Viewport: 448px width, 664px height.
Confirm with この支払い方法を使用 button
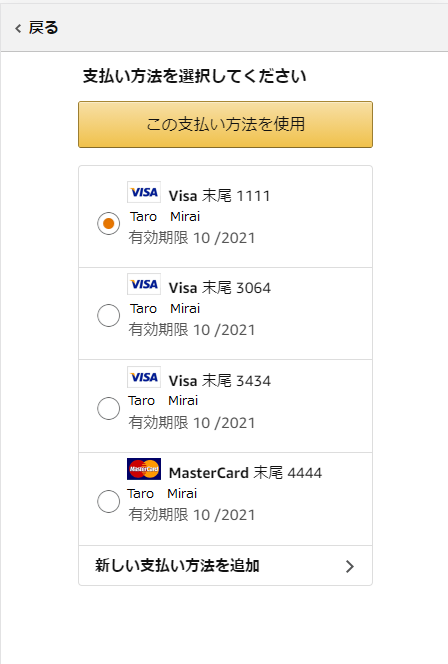coord(225,124)
